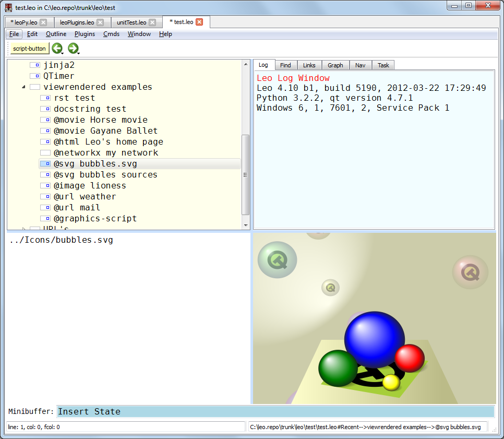504x439 pixels.
Task: Click the body text ../Icons/bubbles.svg
Action: (61, 240)
